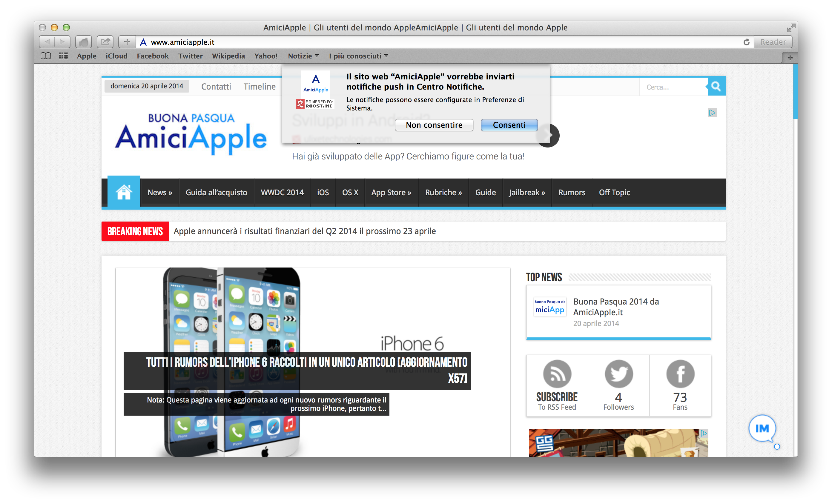
Task: Click the Powered by Roost.me logo
Action: point(315,104)
